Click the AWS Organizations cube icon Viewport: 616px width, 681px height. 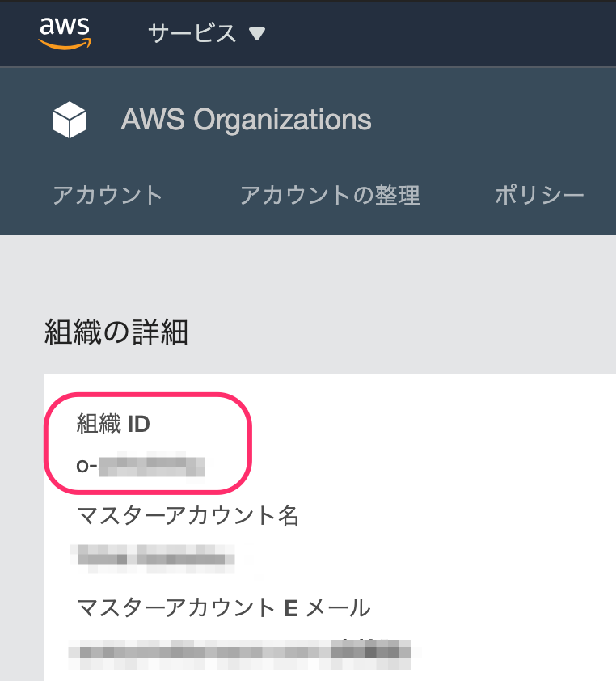70,120
